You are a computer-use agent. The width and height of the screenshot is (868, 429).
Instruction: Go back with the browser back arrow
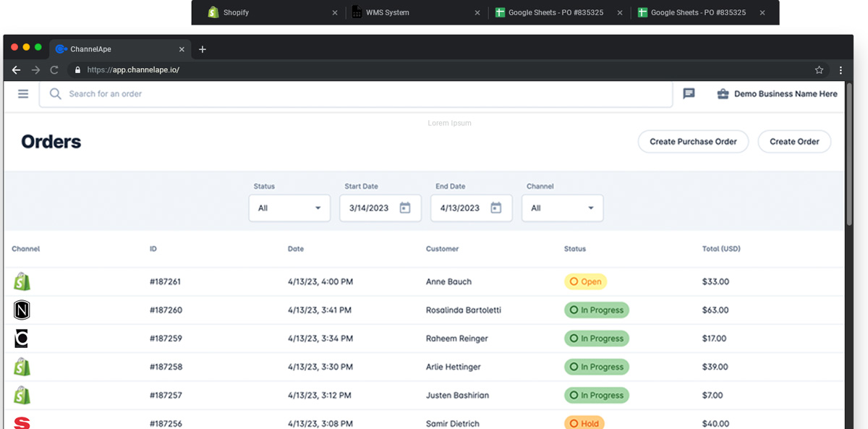click(16, 70)
